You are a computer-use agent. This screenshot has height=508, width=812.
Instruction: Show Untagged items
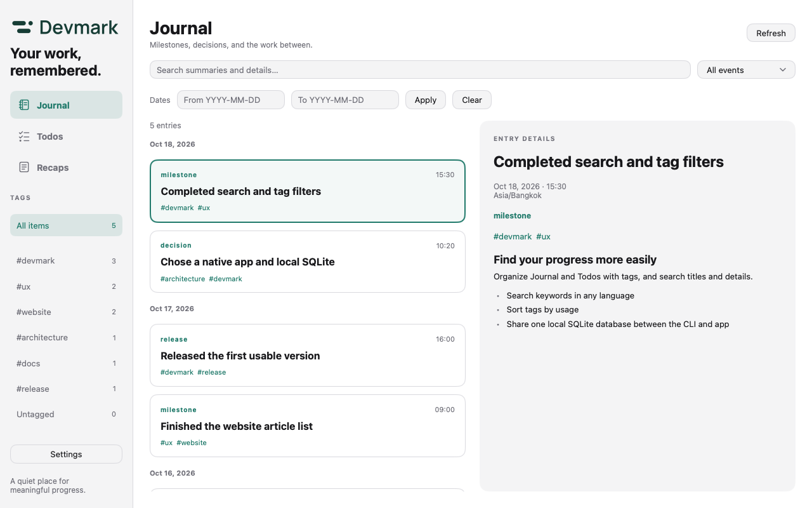pyautogui.click(x=66, y=414)
